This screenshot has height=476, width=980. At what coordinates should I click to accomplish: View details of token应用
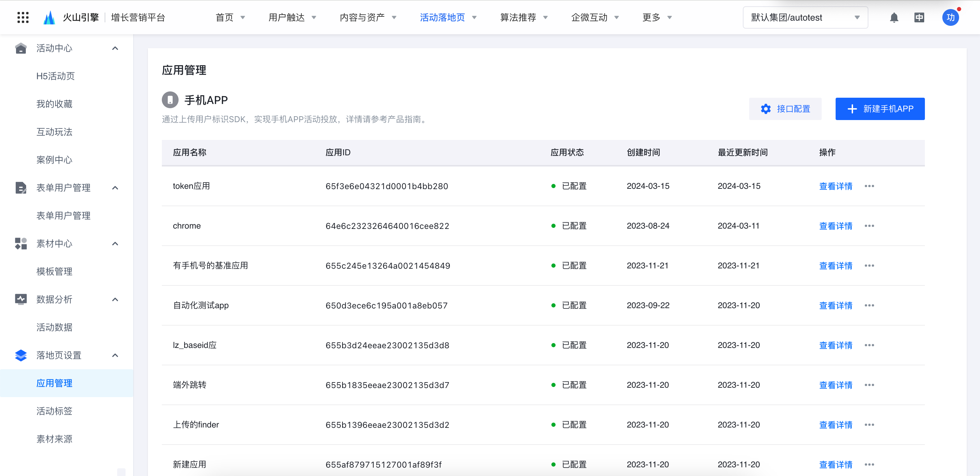coord(835,186)
